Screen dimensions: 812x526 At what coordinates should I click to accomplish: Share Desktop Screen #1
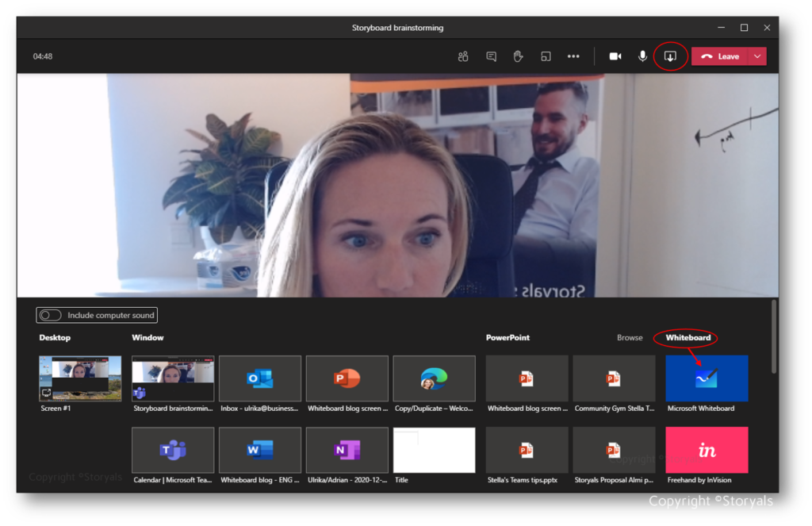coord(80,378)
